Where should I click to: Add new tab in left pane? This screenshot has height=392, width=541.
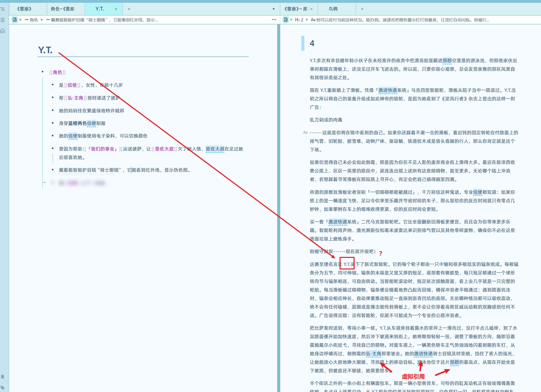click(x=129, y=9)
